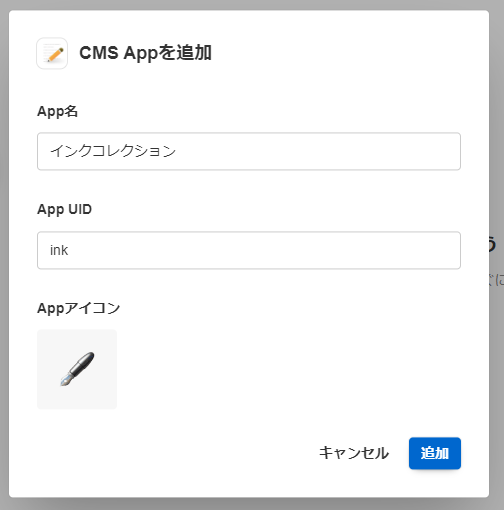Click the インクコレクション text in the name field
This screenshot has height=510, width=504.
[113, 151]
